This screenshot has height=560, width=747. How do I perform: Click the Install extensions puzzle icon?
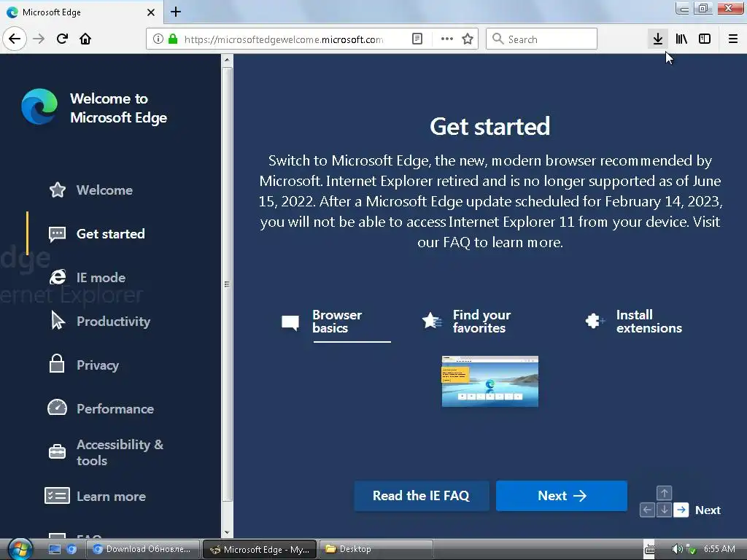[595, 321]
